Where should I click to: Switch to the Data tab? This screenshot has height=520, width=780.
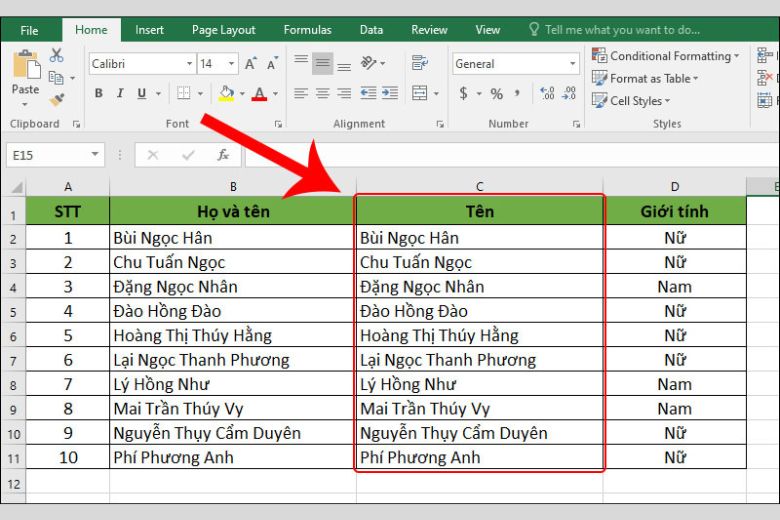tap(371, 30)
